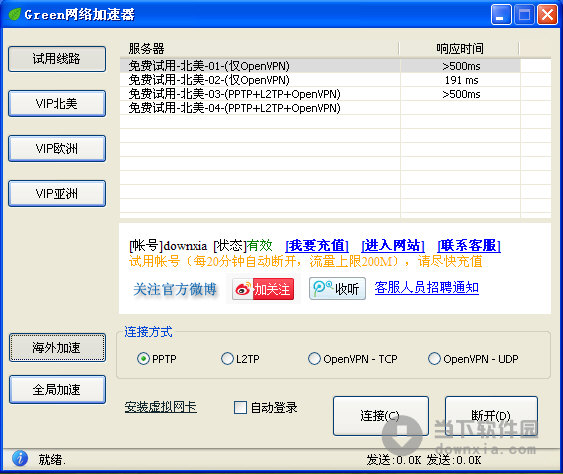Click the Tencent 收听 listen button
Viewport: 563px width, 474px height.
coord(337,288)
